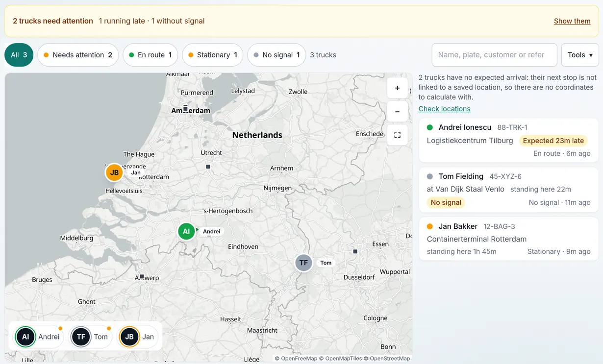Show only En route trucks
This screenshot has width=603, height=364.
[x=150, y=55]
